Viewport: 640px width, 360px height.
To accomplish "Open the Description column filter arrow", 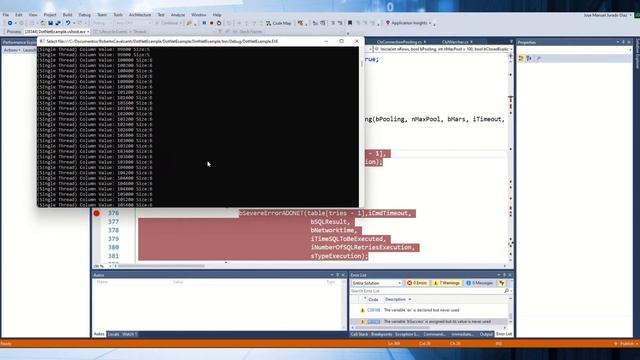I will coord(410,300).
